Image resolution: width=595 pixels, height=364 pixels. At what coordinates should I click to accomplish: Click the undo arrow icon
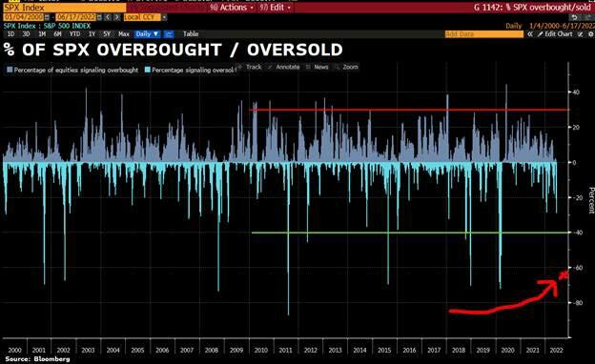pos(575,17)
